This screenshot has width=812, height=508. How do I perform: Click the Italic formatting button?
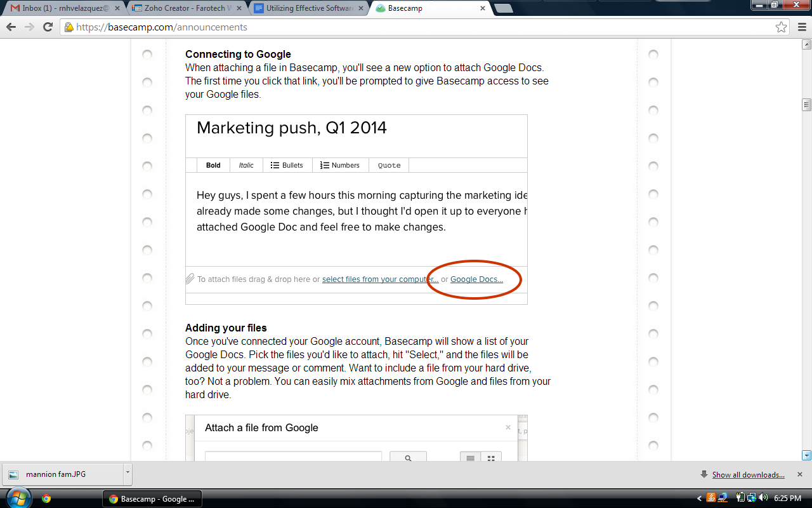point(246,165)
